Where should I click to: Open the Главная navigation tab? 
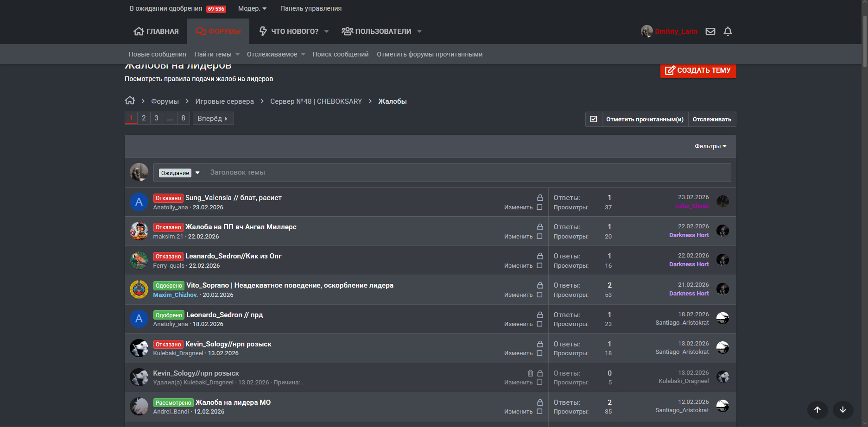[156, 31]
